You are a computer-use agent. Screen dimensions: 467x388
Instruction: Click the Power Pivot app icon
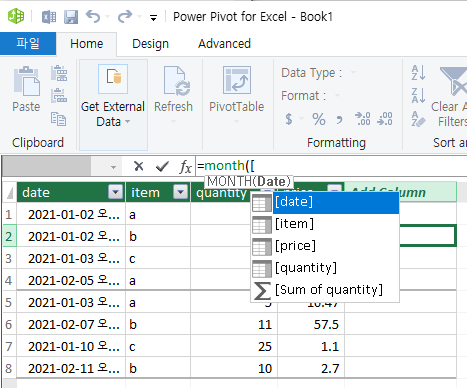16,16
